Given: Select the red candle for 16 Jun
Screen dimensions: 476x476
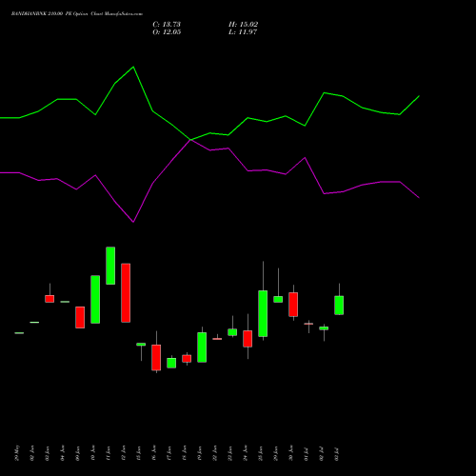Looking at the screenshot, I should (x=156, y=357).
